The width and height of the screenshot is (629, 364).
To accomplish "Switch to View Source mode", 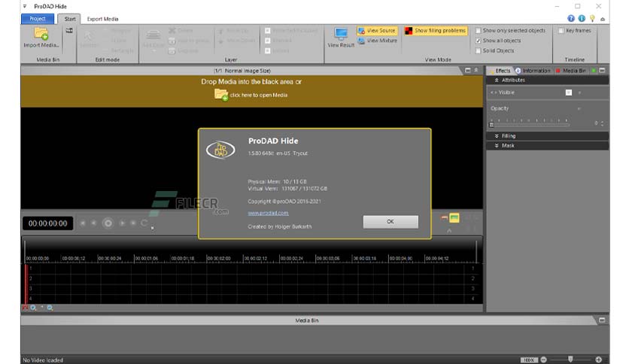I will click(377, 31).
